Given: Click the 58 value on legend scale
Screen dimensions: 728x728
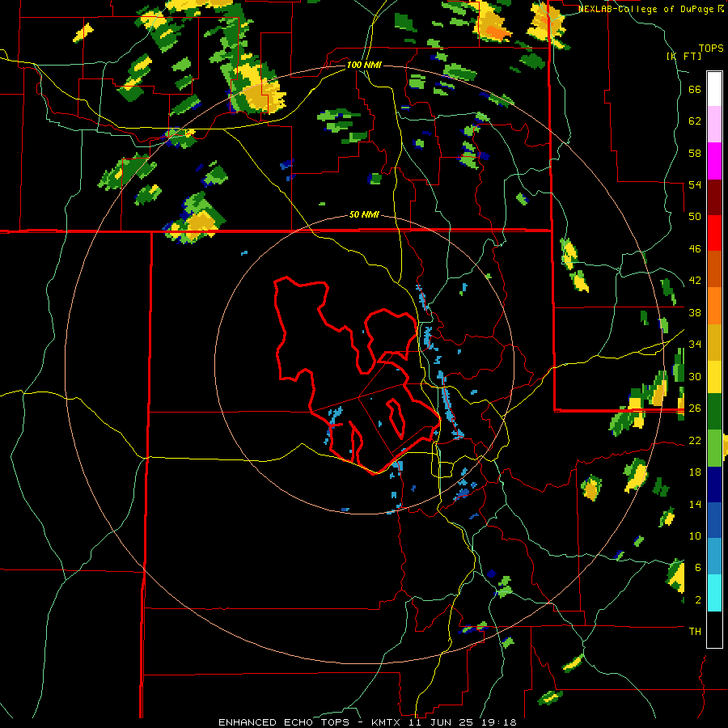Looking at the screenshot, I should tap(695, 153).
